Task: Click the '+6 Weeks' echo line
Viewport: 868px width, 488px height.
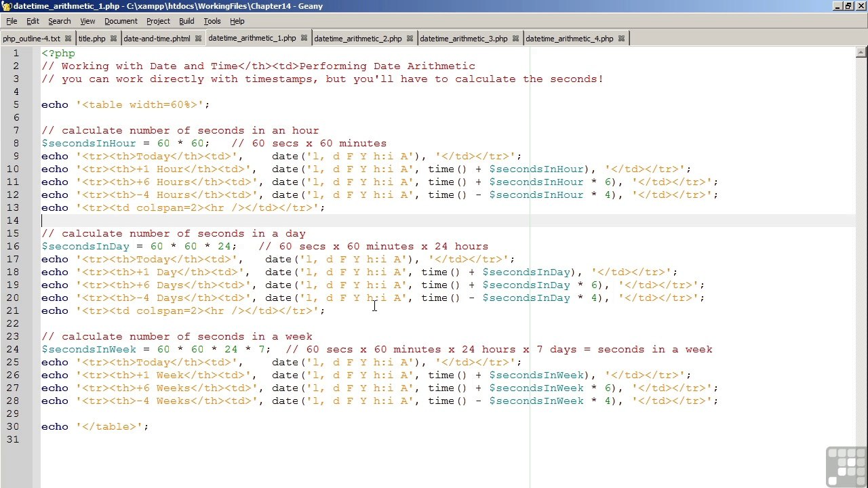Action: click(x=380, y=388)
